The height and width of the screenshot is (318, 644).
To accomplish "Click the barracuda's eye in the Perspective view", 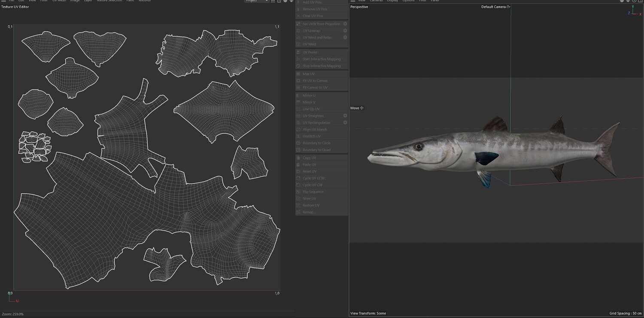I will (419, 147).
